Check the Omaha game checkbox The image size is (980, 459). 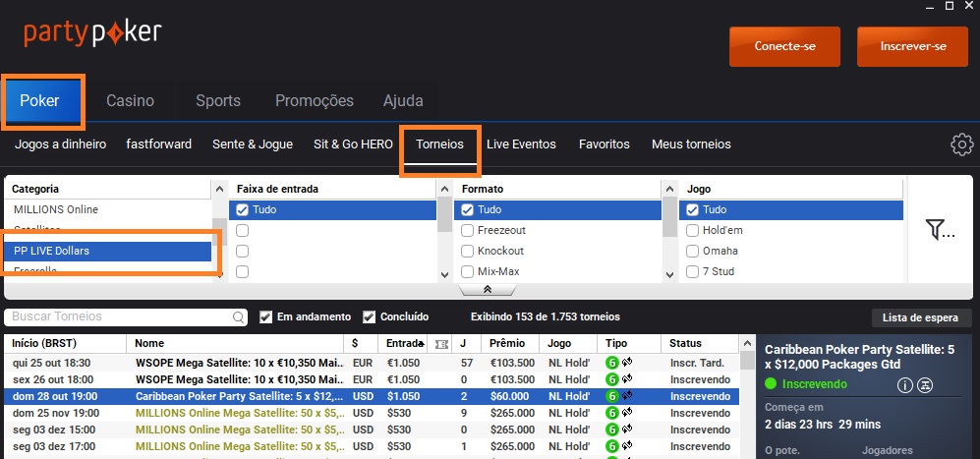click(x=693, y=252)
